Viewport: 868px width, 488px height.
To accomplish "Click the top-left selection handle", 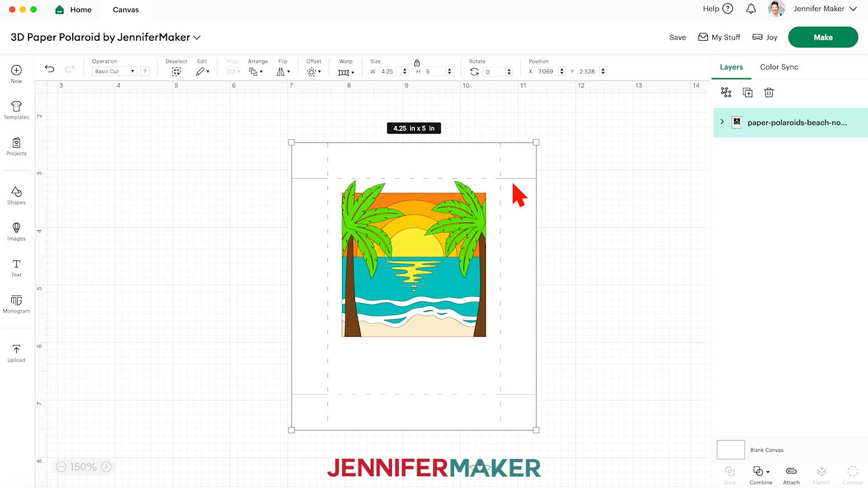I will pos(291,142).
